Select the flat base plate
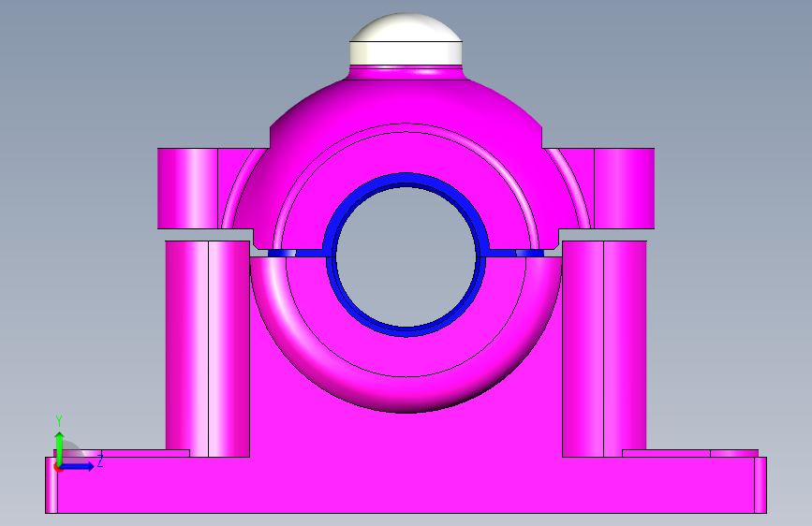Screen dimensions: 812x526 [x=406, y=485]
